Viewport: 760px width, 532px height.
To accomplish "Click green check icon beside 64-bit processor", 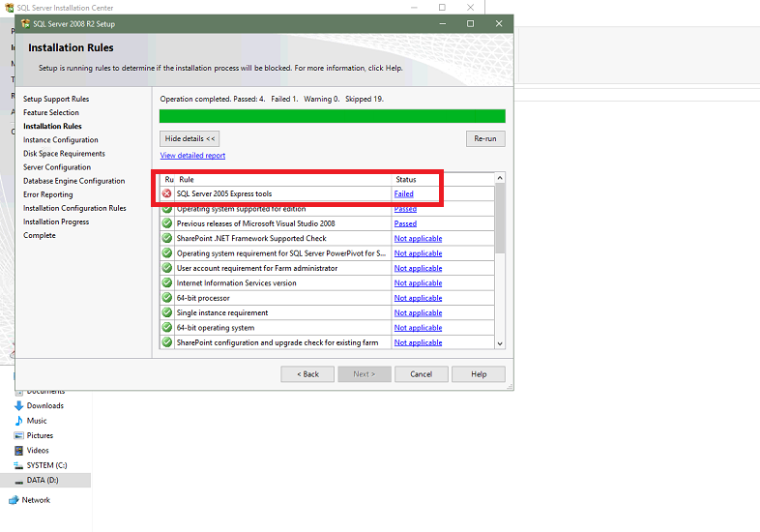I will tap(166, 298).
